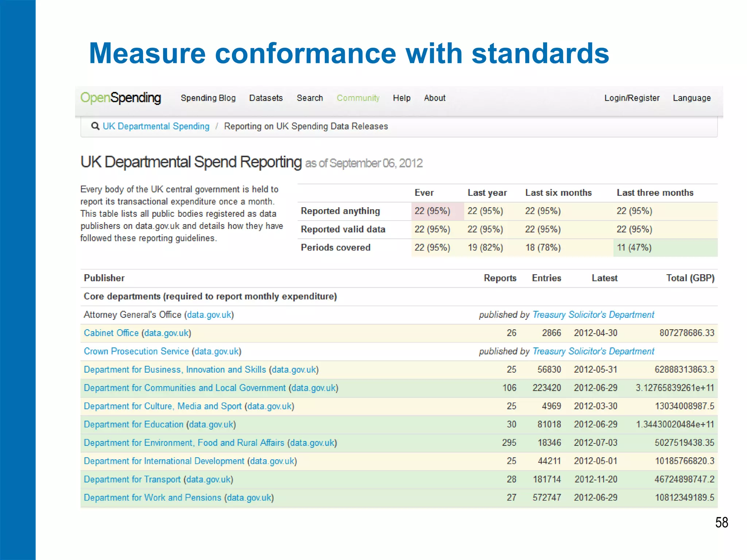Click the search magnifier icon in breadcrumb
Screen dimensions: 747x560
(95, 126)
